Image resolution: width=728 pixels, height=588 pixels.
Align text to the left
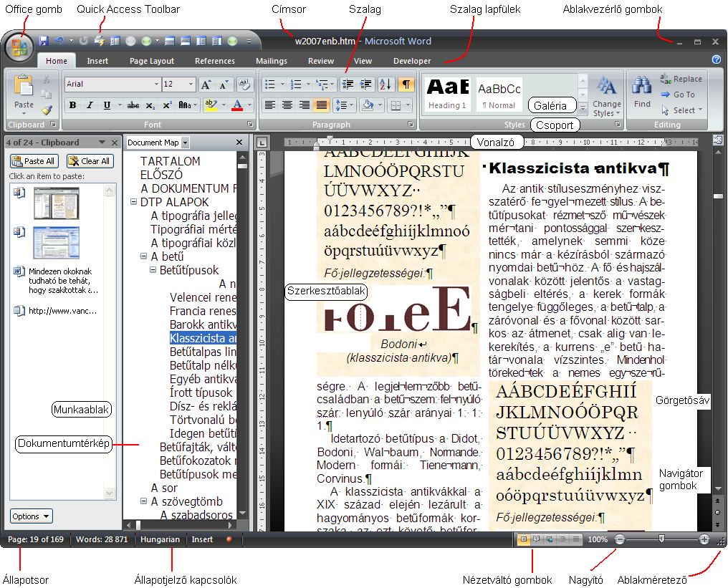[x=269, y=105]
